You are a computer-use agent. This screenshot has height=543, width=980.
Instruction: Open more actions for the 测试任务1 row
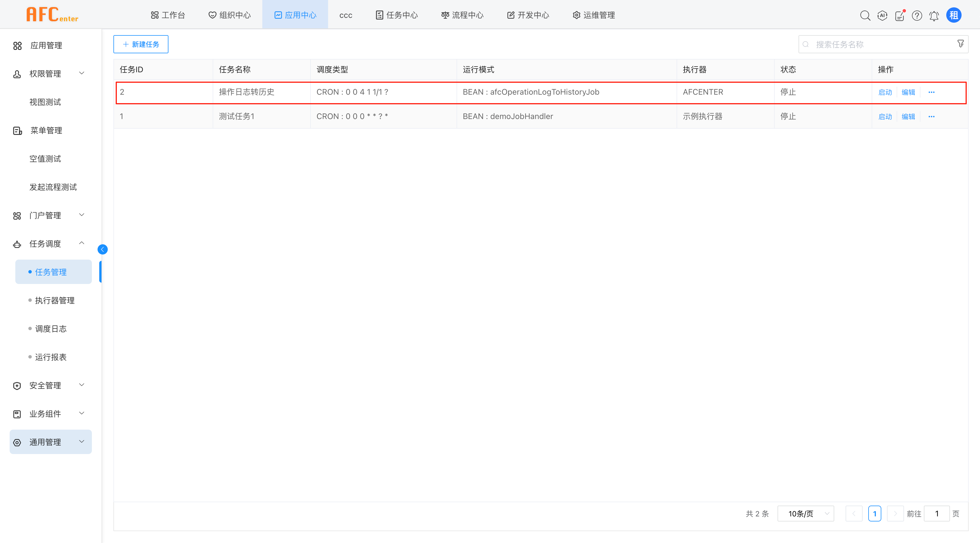click(931, 117)
